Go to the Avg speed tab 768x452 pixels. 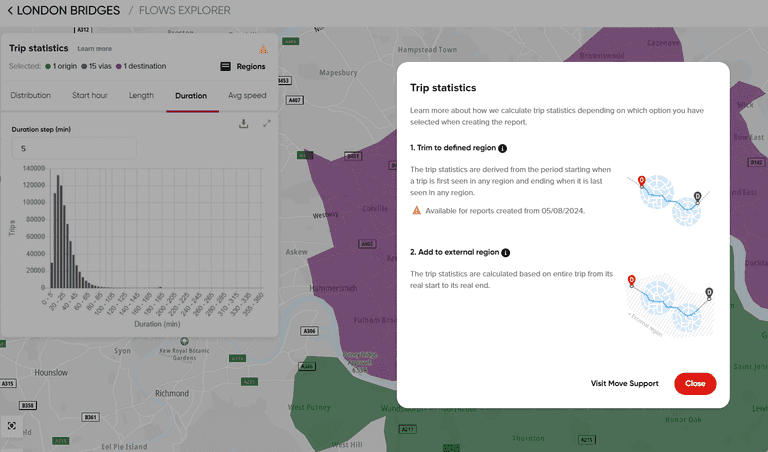pos(247,96)
